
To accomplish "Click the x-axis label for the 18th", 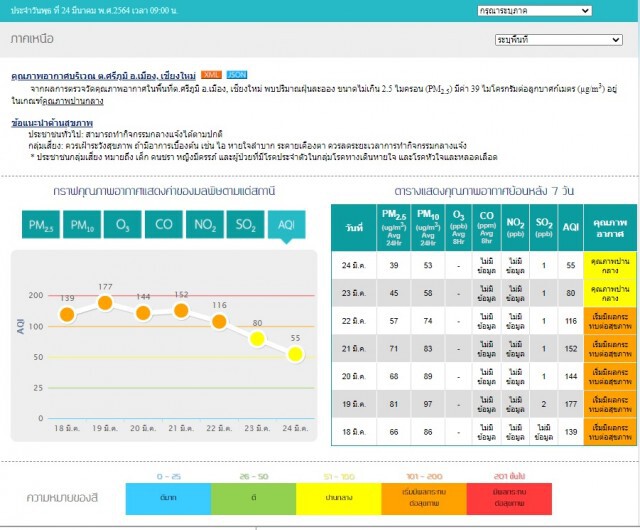I will [x=67, y=428].
